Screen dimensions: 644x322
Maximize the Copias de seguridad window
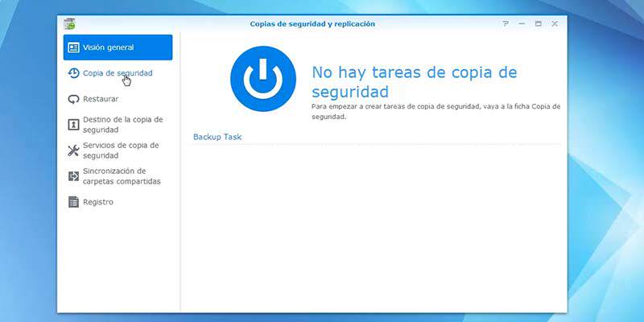(x=538, y=24)
